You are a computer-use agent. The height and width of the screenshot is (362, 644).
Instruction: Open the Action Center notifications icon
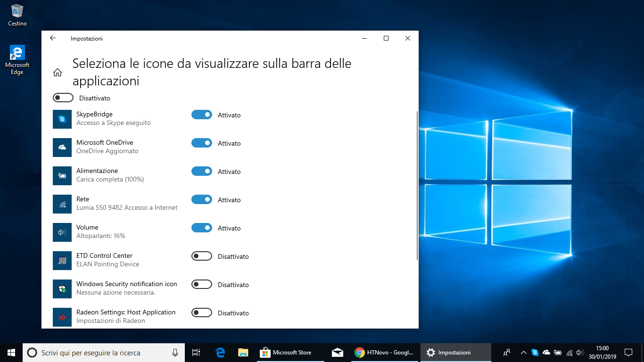click(x=628, y=353)
